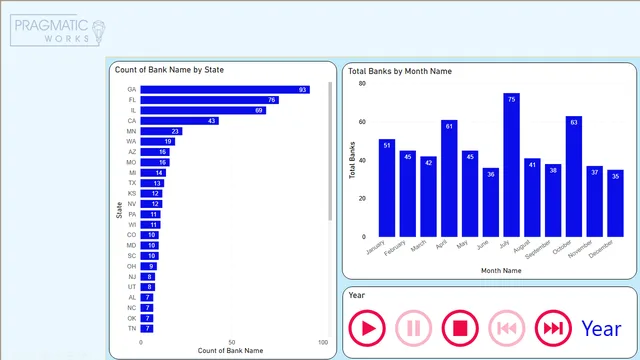
Task: Skip to next year step
Action: [553, 328]
